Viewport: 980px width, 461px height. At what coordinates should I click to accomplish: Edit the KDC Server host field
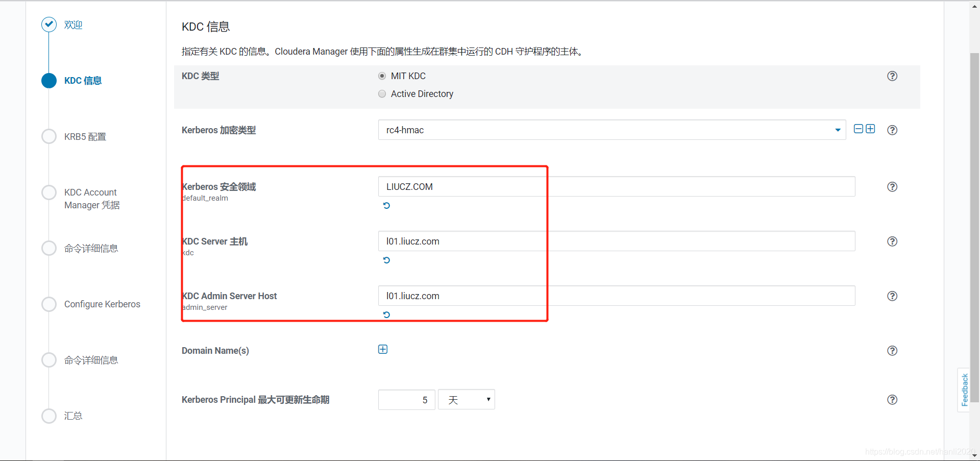[x=617, y=241]
